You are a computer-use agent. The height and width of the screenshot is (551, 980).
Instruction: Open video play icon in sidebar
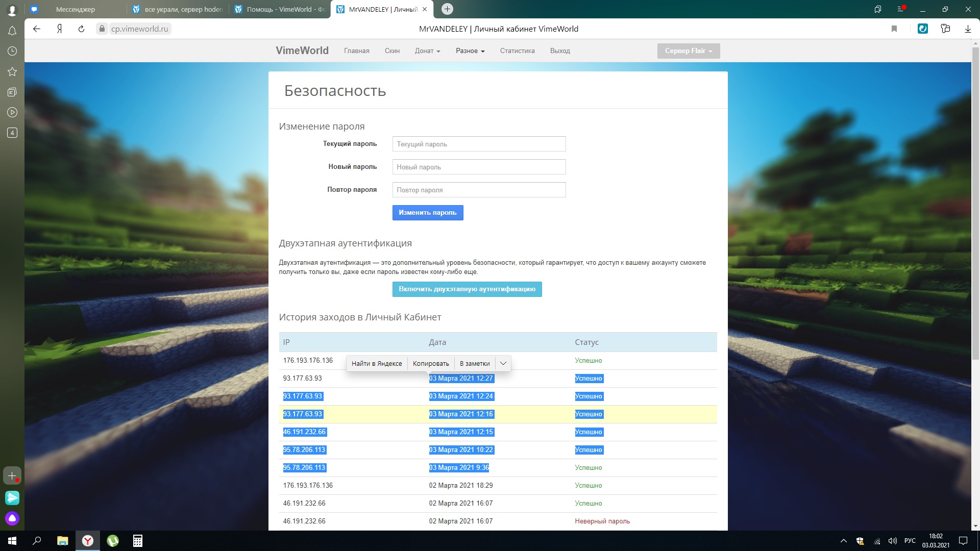12,112
